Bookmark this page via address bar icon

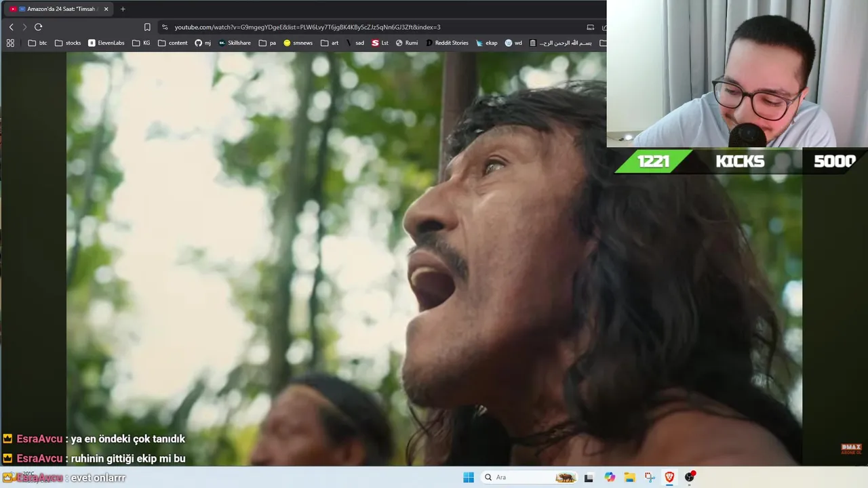click(147, 27)
